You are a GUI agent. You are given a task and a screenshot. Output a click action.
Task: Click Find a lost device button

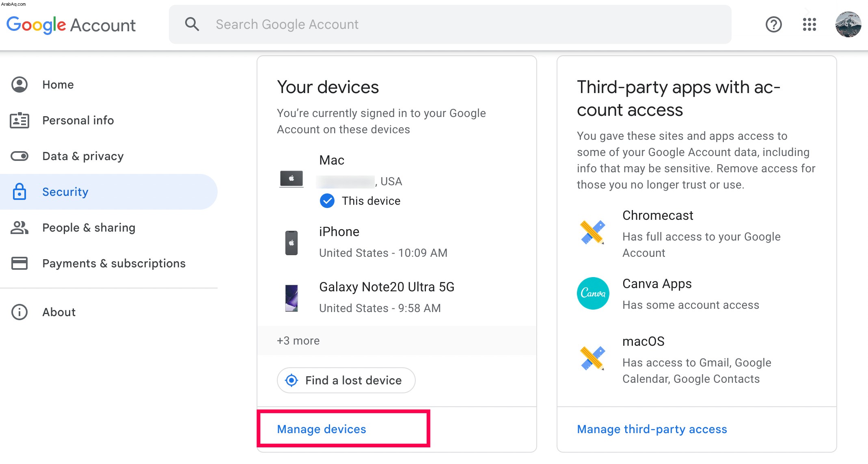[x=346, y=380]
